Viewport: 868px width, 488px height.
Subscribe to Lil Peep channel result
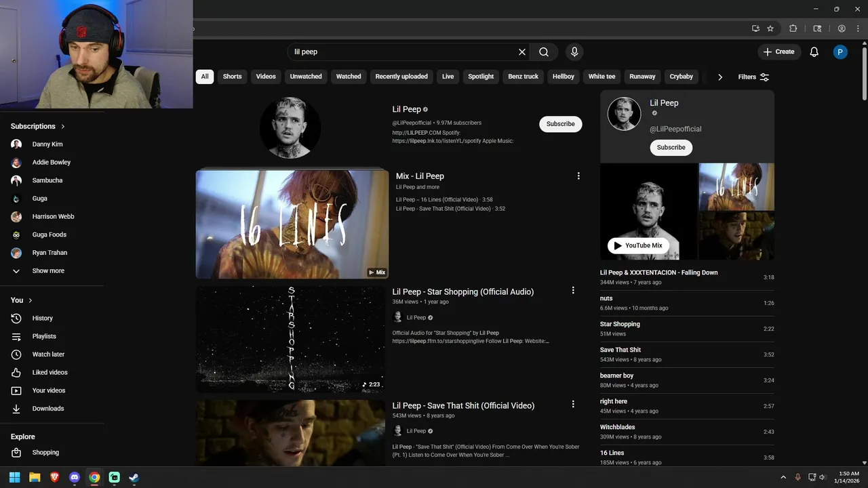(x=561, y=124)
